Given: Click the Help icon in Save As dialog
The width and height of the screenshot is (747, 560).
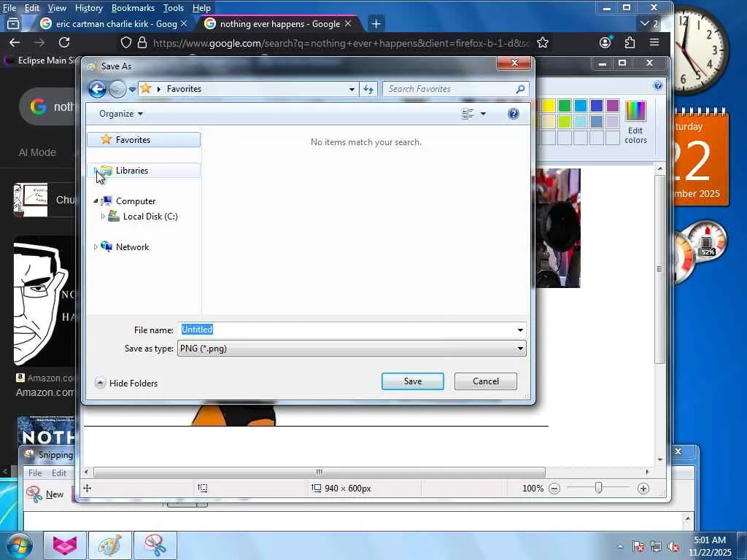Looking at the screenshot, I should tap(513, 113).
